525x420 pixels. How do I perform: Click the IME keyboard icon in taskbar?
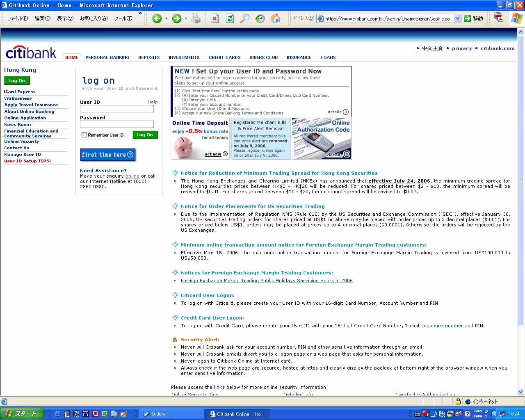[x=417, y=414]
